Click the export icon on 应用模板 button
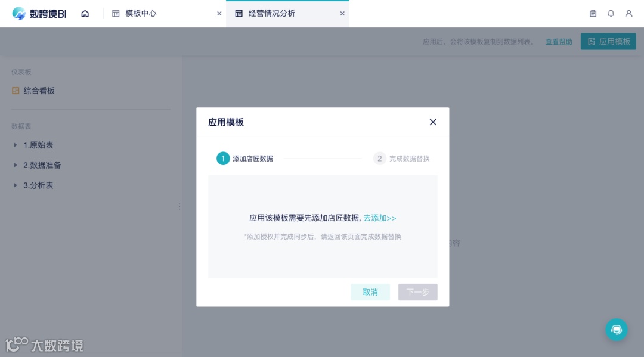This screenshot has height=357, width=644. pyautogui.click(x=591, y=41)
